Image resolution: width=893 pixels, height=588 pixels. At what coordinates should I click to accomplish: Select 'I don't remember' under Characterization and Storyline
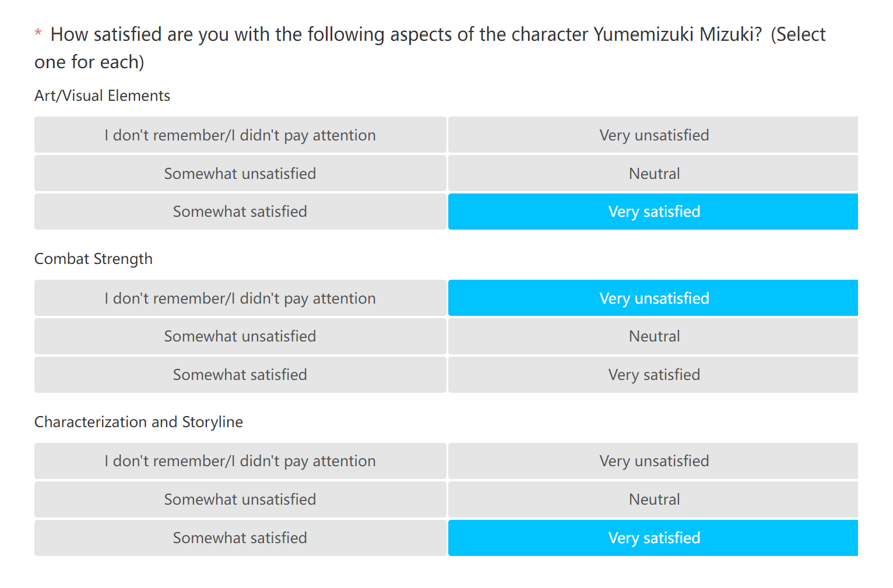240,461
